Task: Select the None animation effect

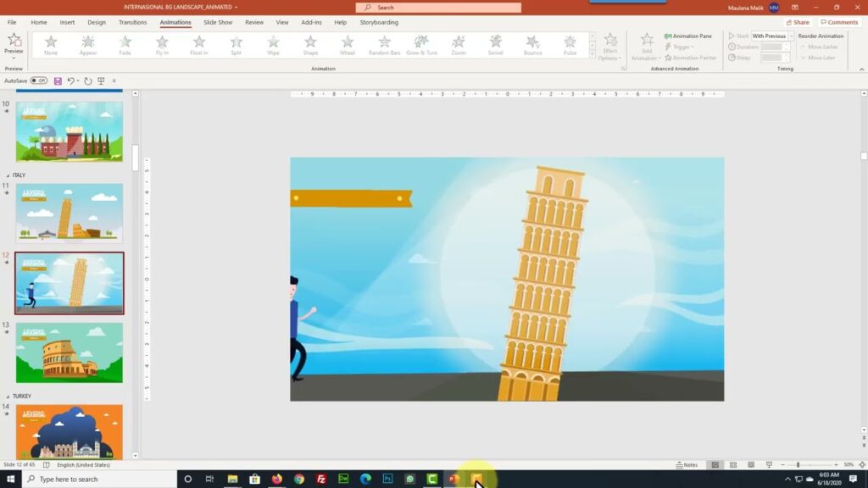Action: pyautogui.click(x=51, y=46)
